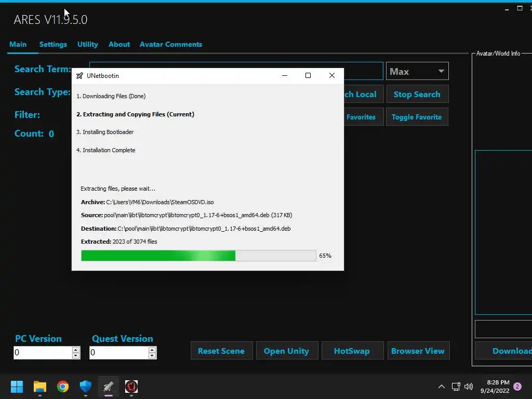Click 'Extracting and Copying Files (Current)' step

point(136,114)
